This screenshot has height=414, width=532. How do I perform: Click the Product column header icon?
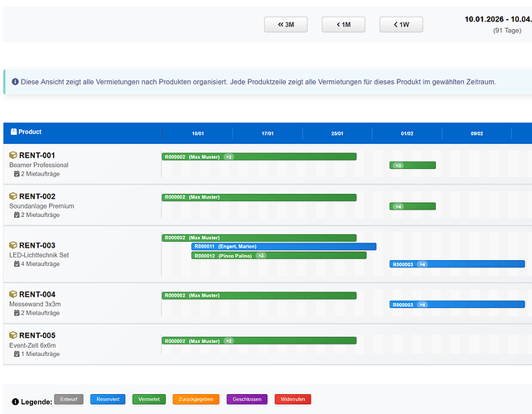point(13,132)
